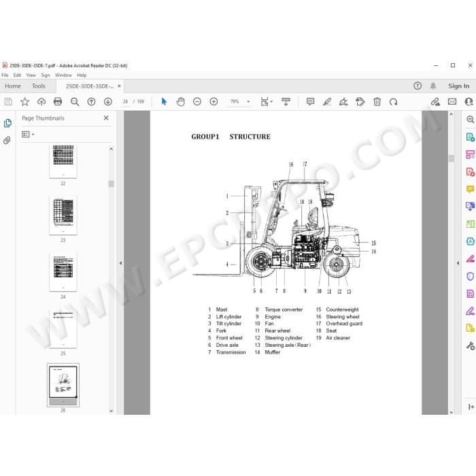The height and width of the screenshot is (476, 476).
Task: Open find text magnifier tool
Action: tap(75, 102)
